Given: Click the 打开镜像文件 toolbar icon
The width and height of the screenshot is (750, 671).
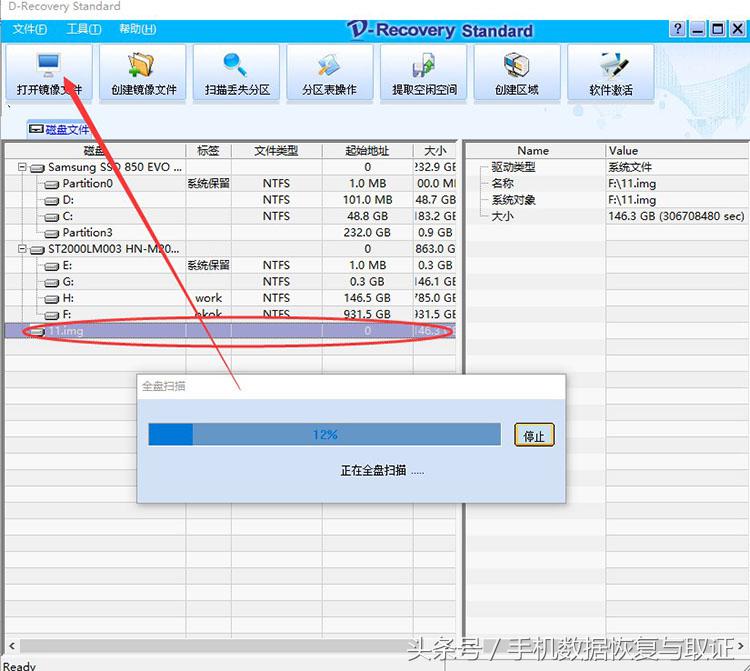Looking at the screenshot, I should (x=49, y=72).
